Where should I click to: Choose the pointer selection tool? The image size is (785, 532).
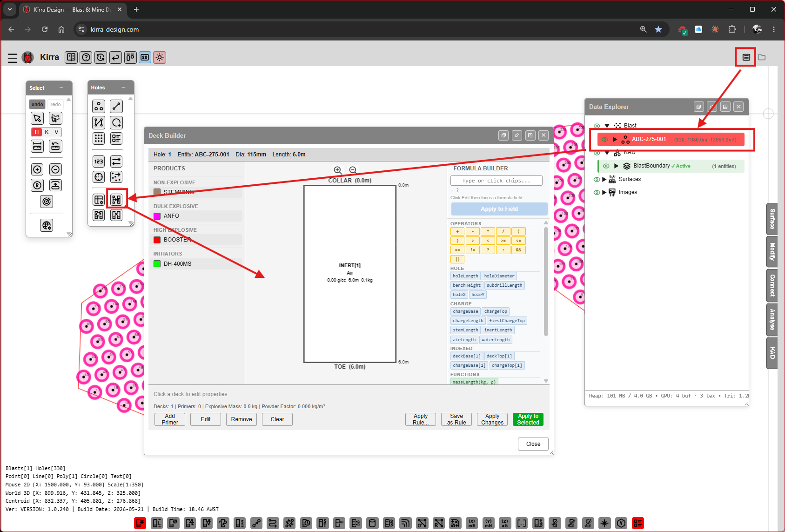[x=38, y=118]
